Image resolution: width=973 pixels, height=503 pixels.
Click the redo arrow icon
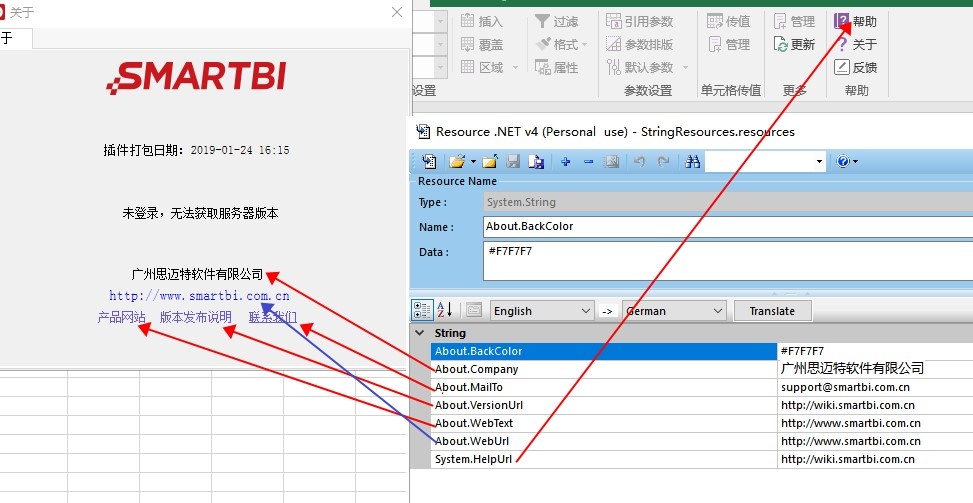click(x=663, y=161)
